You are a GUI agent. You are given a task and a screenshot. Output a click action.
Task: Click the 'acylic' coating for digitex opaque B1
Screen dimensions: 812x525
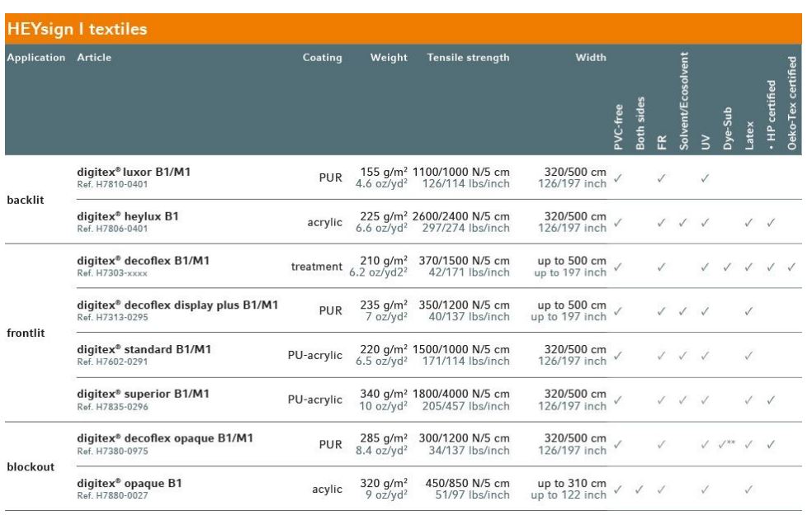click(327, 490)
